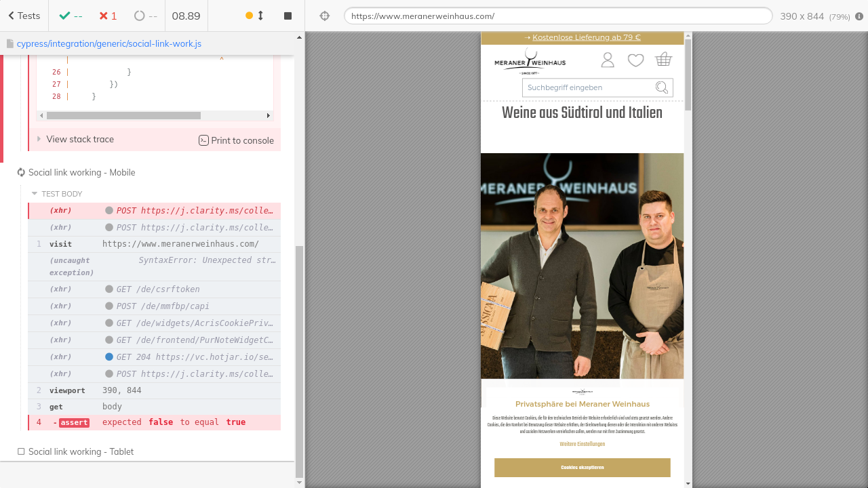Click the Meraner Weinhaus logo

tap(530, 62)
